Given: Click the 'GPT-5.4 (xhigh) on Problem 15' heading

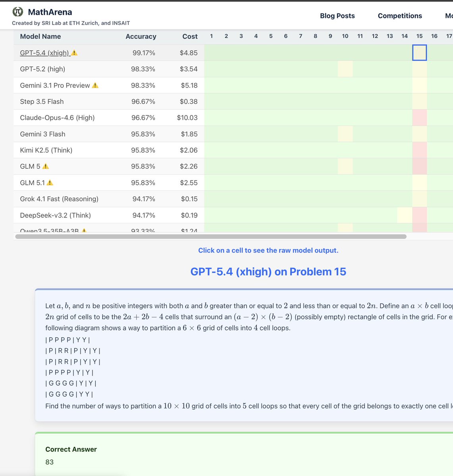Looking at the screenshot, I should tap(268, 272).
